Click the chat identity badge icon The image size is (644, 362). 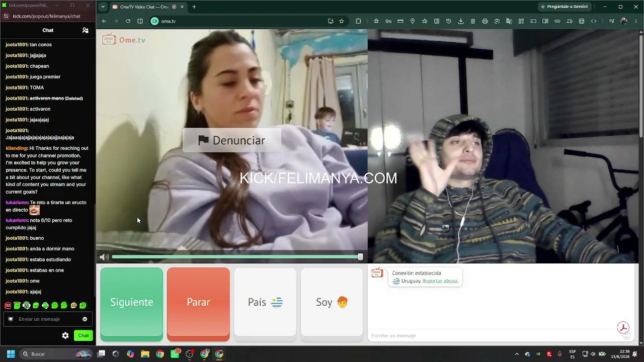point(11,319)
